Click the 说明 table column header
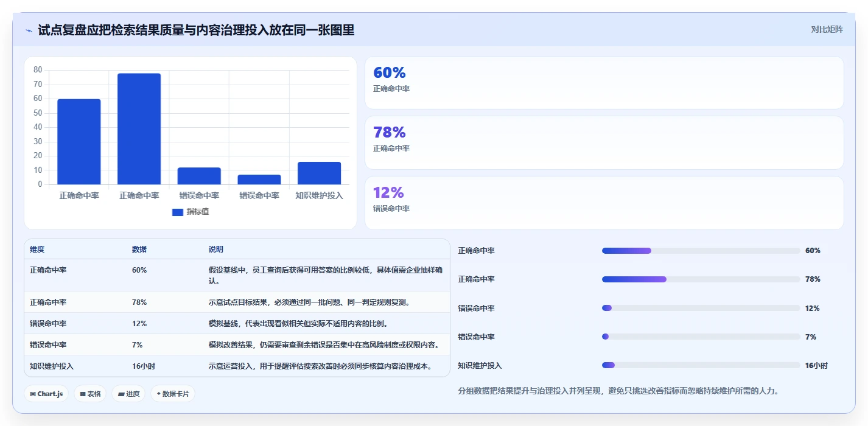This screenshot has height=426, width=868. (216, 250)
